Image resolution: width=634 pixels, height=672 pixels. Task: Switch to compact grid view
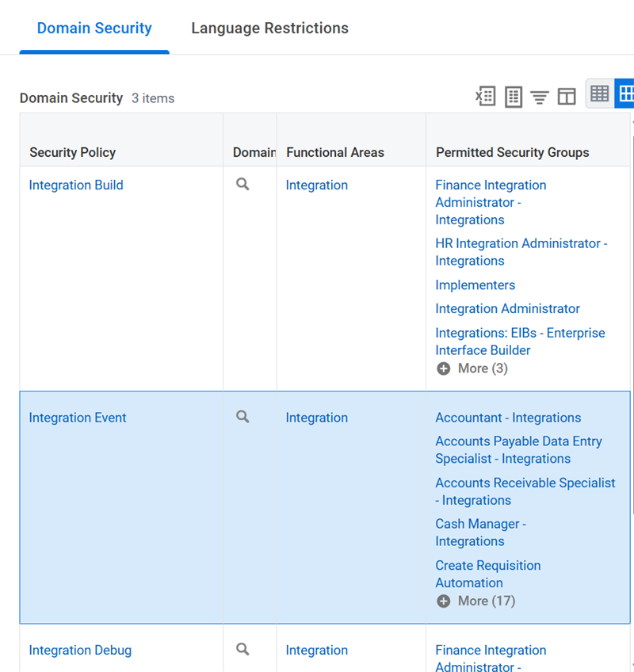[599, 94]
